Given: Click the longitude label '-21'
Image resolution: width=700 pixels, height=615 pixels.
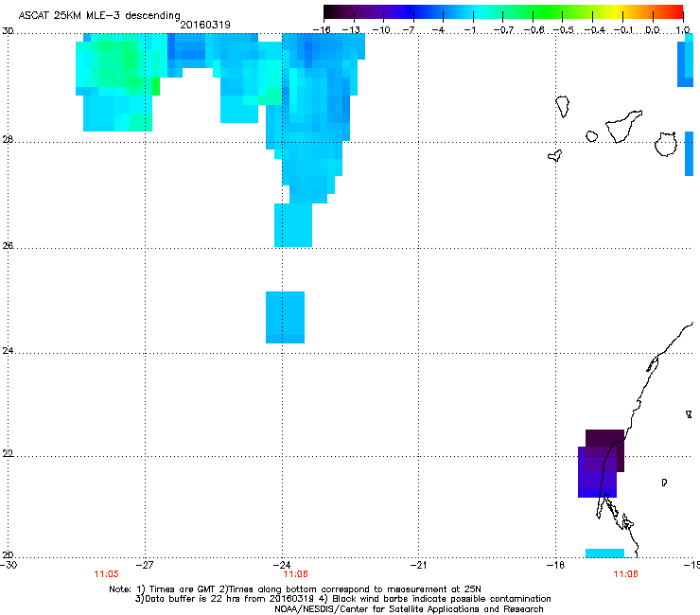Looking at the screenshot, I should (x=419, y=565).
